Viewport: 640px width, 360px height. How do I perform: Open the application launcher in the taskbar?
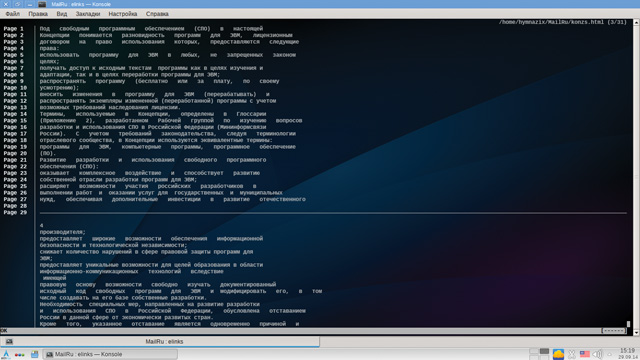[6, 354]
